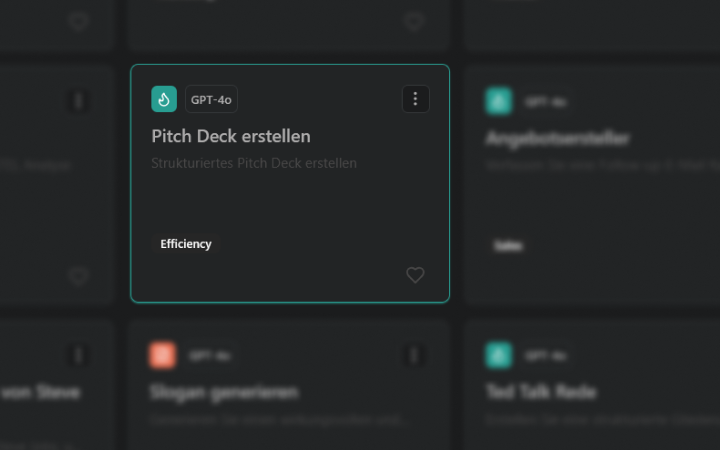
Task: Toggle heart favorite on top-left card
Action: click(x=78, y=21)
